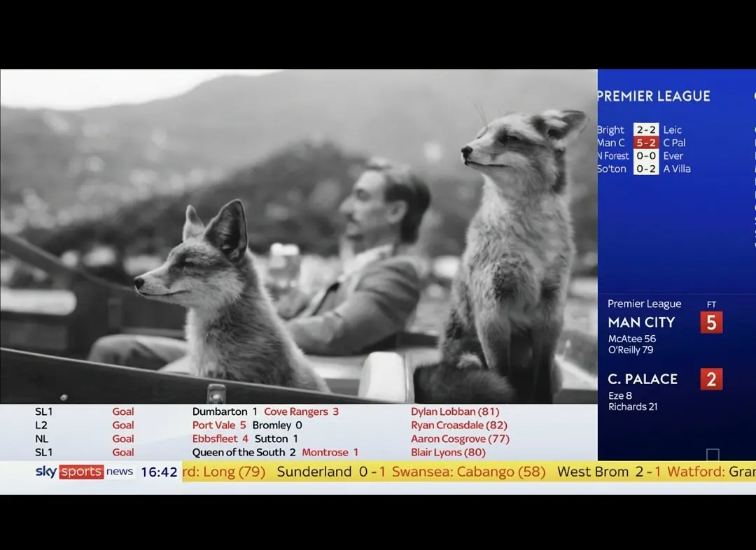The width and height of the screenshot is (756, 550).
Task: Click scorer Dylan Lobban (81)
Action: [455, 411]
